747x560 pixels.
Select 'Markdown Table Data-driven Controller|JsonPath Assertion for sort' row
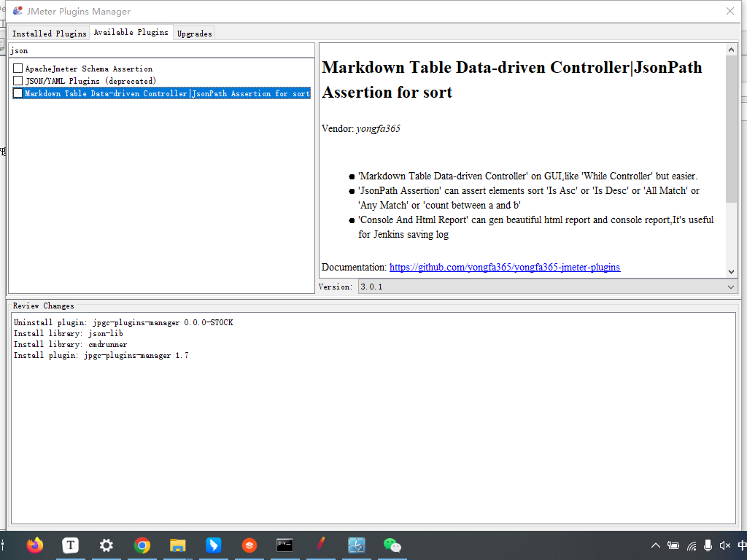(161, 93)
